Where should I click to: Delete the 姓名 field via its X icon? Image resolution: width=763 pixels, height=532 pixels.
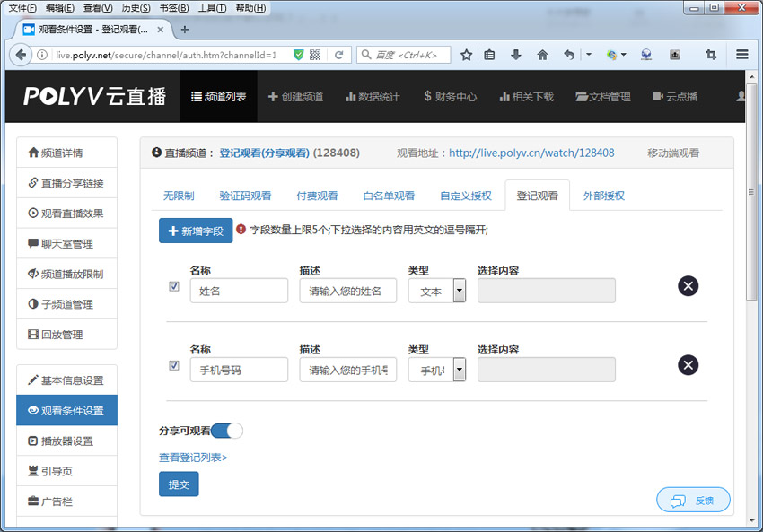[688, 286]
